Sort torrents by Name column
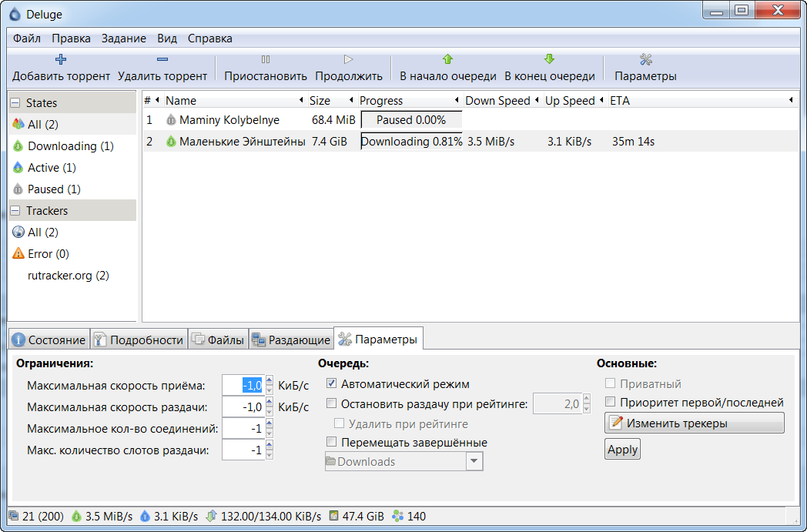This screenshot has height=532, width=807. click(x=235, y=100)
